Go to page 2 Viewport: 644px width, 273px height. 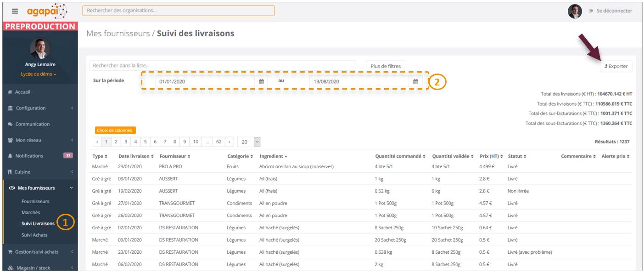116,142
